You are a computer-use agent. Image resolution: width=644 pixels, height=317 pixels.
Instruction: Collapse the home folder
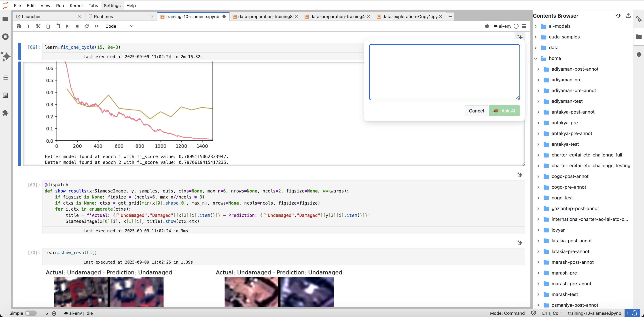pyautogui.click(x=536, y=59)
